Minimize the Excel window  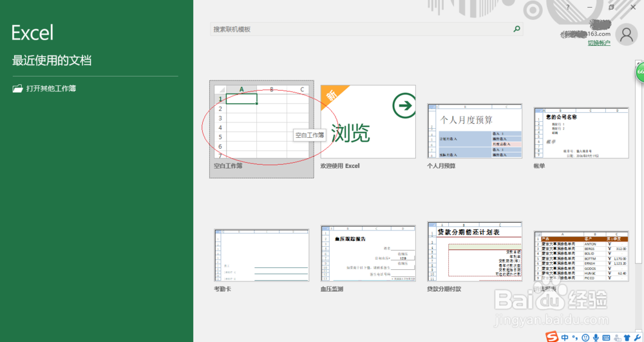(589, 7)
